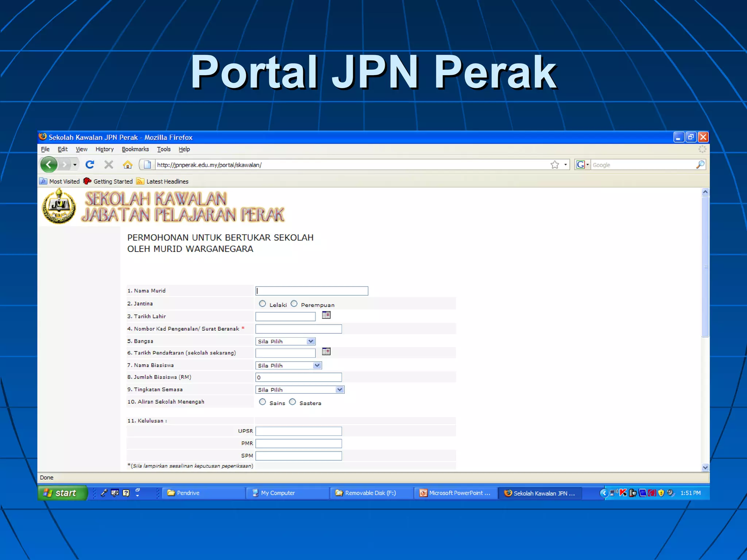
Task: Stop page loading with the X button
Action: click(x=109, y=165)
